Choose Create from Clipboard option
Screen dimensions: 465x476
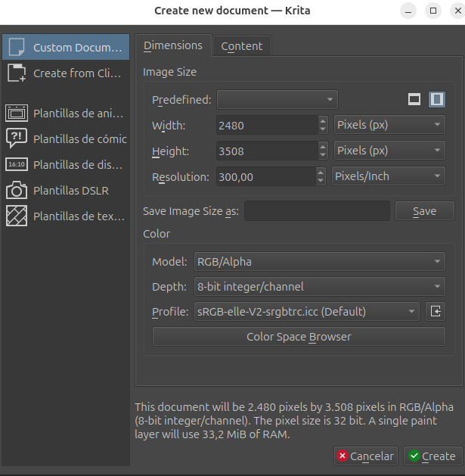click(66, 73)
